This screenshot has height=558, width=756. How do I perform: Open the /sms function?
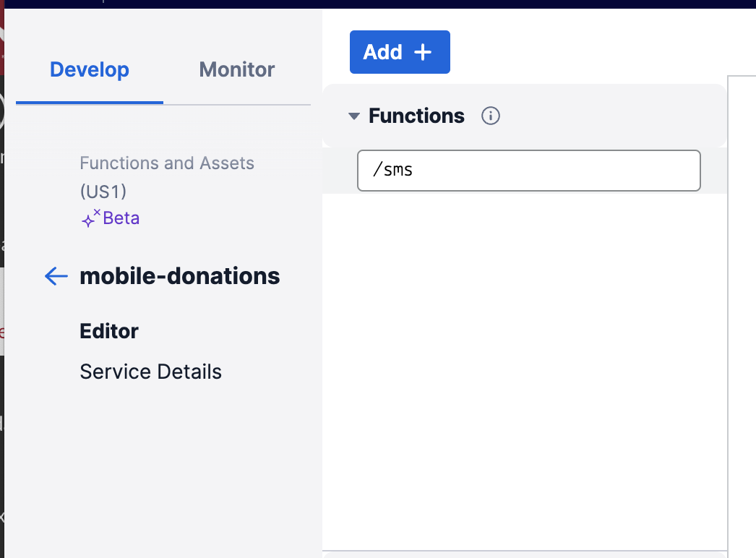(x=528, y=171)
